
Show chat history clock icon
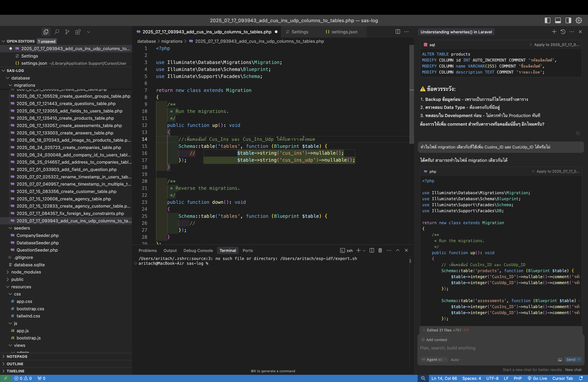click(x=563, y=32)
